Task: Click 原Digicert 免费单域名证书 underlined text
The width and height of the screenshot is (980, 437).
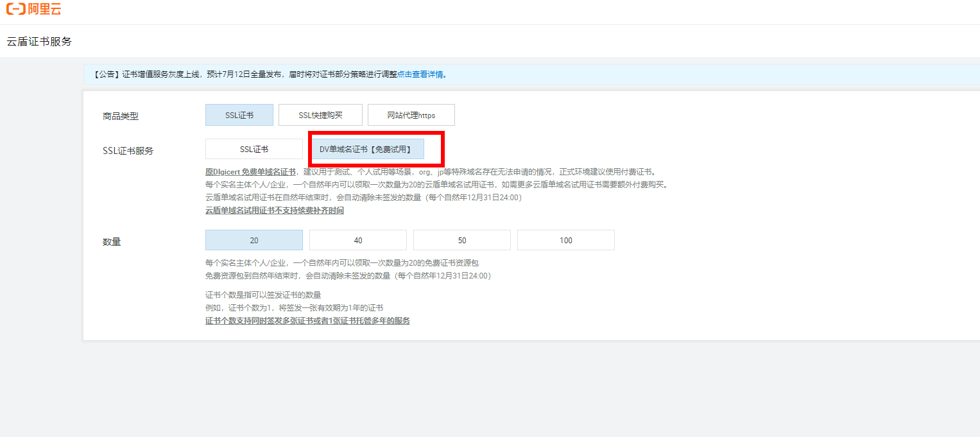Action: click(250, 172)
